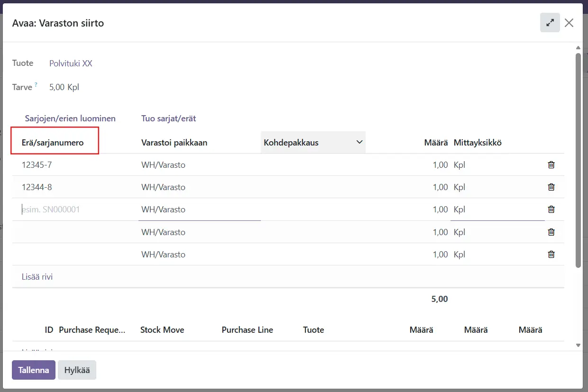Open the Kohdepakkaus column dropdown
The image size is (588, 392).
(x=359, y=142)
